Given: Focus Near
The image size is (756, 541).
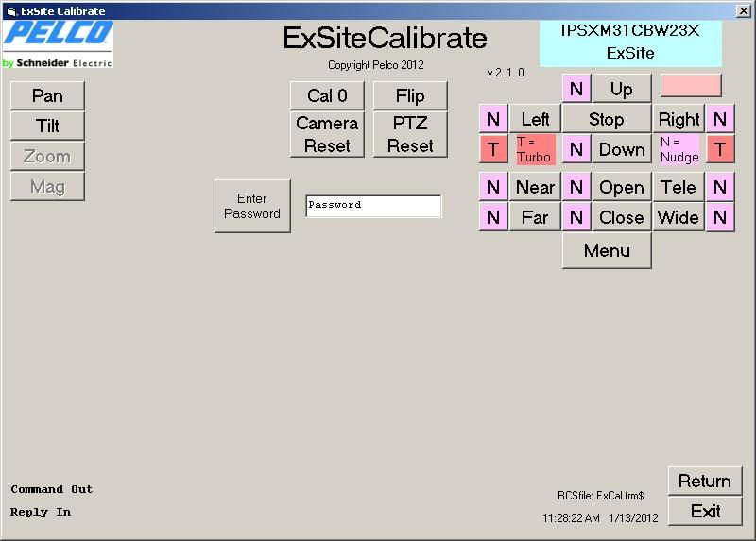Looking at the screenshot, I should pos(535,187).
